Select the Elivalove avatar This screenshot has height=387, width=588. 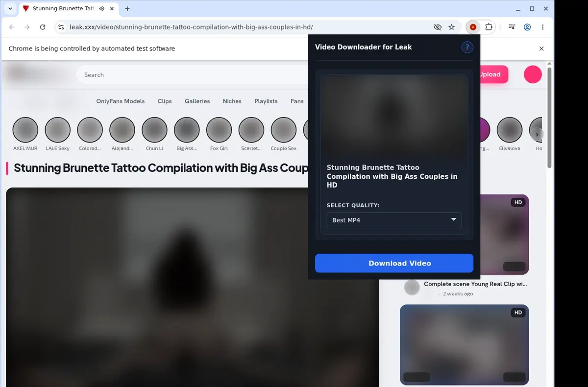(510, 130)
